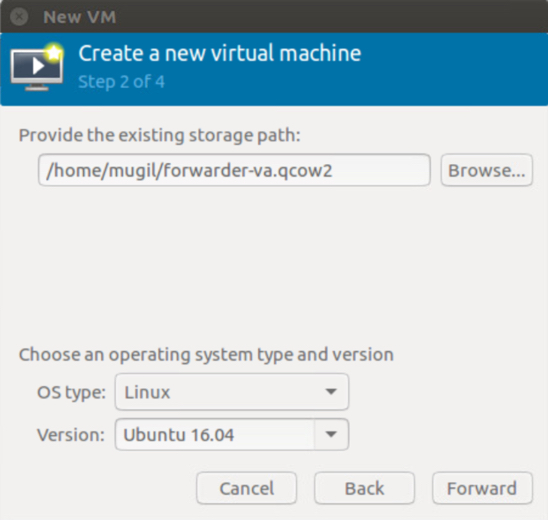The height and width of the screenshot is (520, 548).
Task: Click the Version: label
Action: point(71,435)
